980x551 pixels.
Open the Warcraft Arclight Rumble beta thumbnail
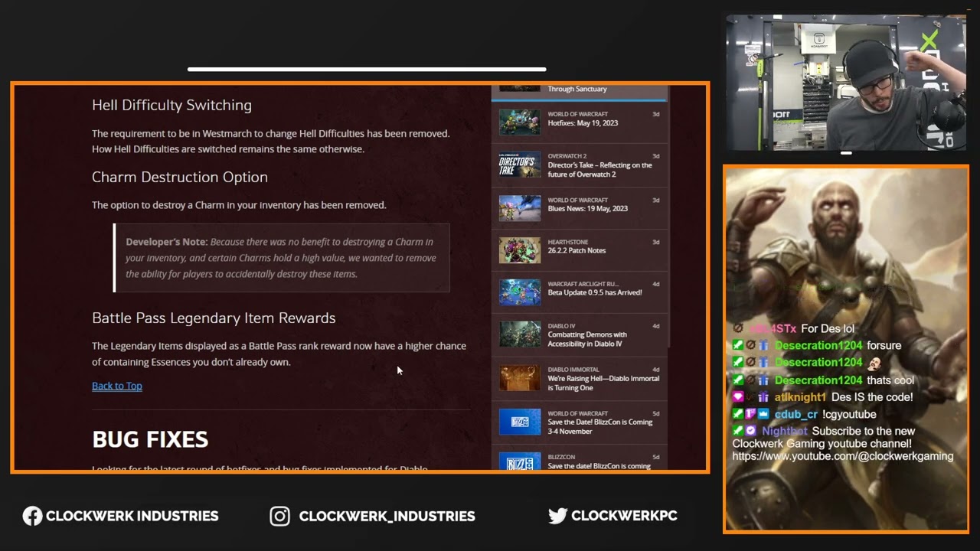tap(520, 292)
